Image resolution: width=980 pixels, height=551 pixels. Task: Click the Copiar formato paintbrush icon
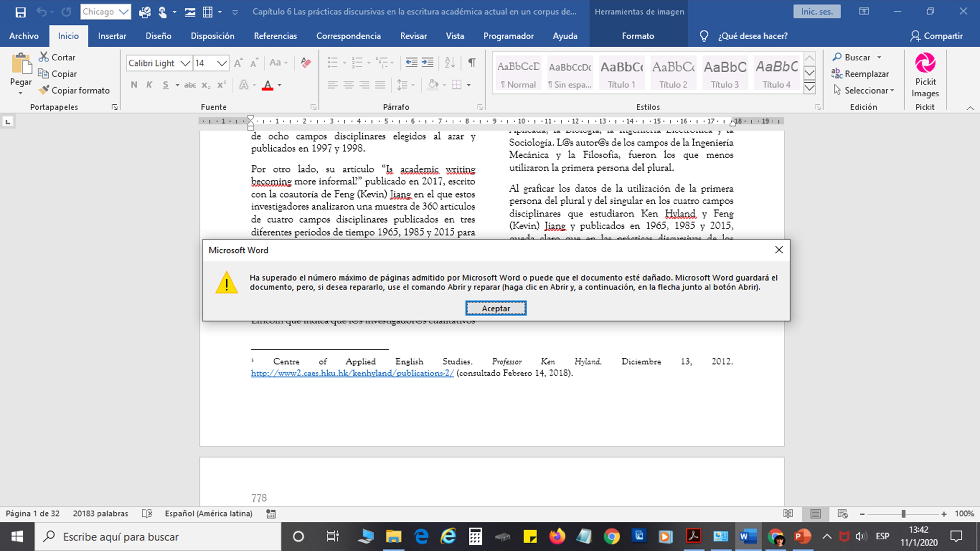coord(44,90)
